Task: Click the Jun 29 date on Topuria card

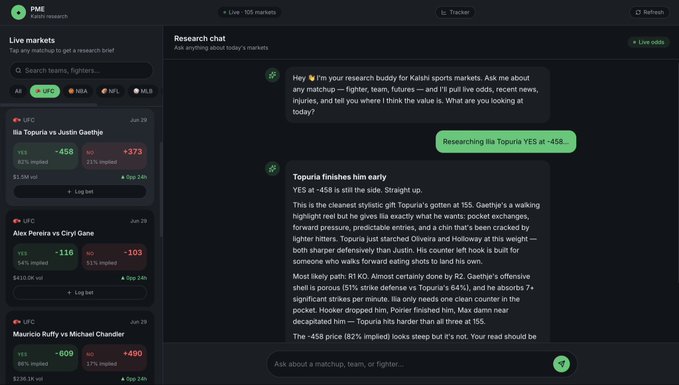Action: point(139,120)
